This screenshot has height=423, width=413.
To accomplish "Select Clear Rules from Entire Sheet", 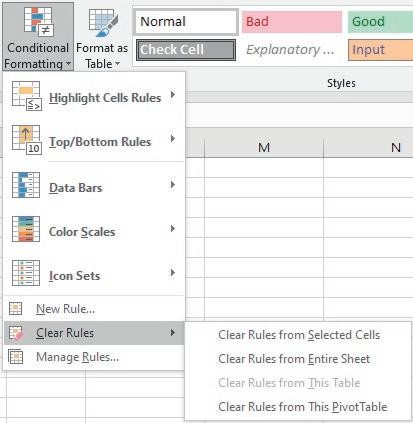I will tap(294, 359).
